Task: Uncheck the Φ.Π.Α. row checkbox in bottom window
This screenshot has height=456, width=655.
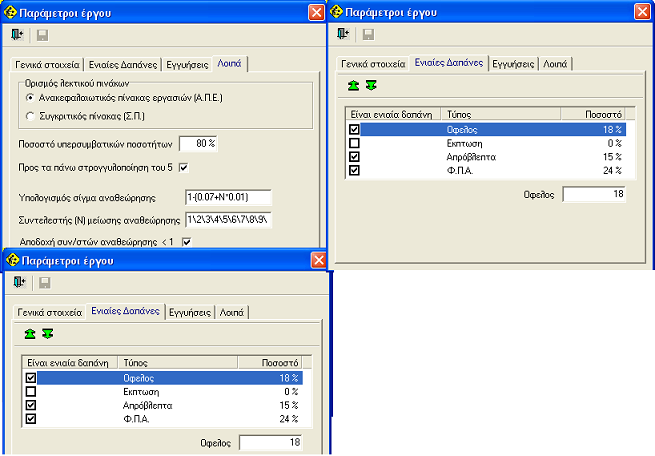Action: [x=29, y=419]
